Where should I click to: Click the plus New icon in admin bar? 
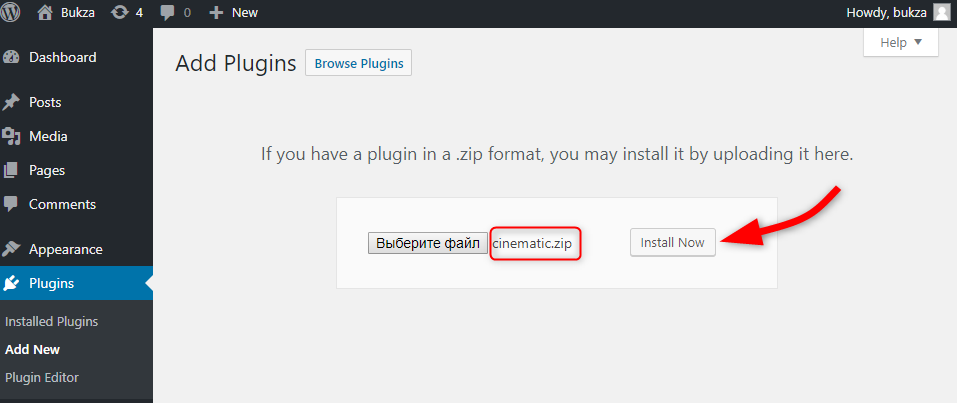pyautogui.click(x=216, y=12)
